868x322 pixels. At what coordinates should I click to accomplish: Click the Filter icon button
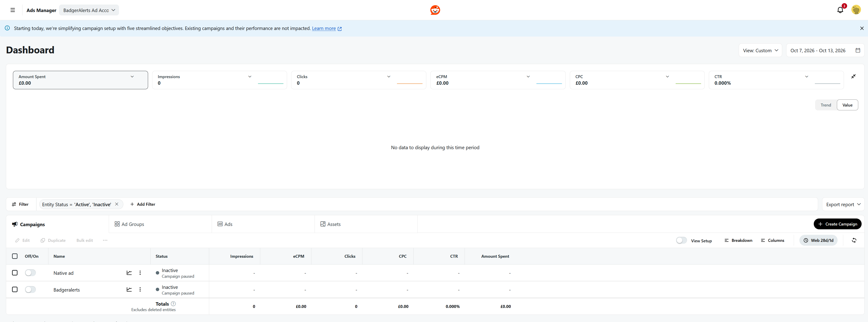(x=21, y=204)
